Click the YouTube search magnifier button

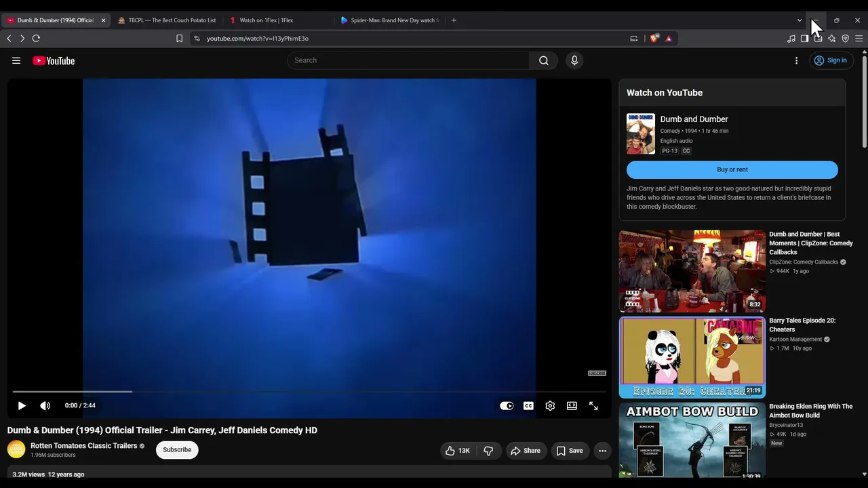click(x=544, y=60)
